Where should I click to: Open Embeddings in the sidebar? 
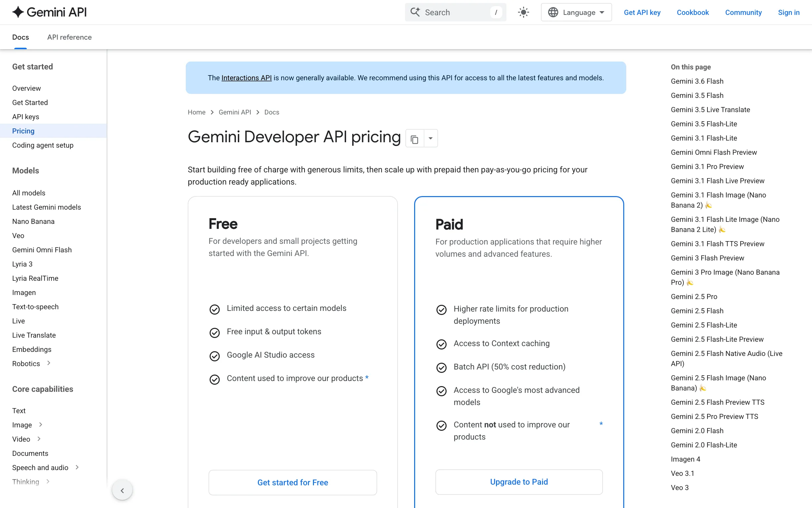point(32,350)
